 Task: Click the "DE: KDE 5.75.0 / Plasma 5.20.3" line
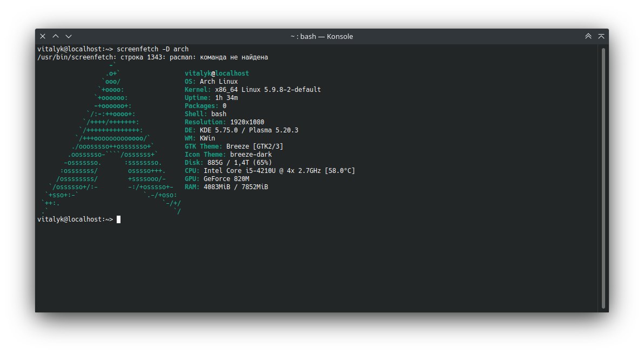pos(242,130)
